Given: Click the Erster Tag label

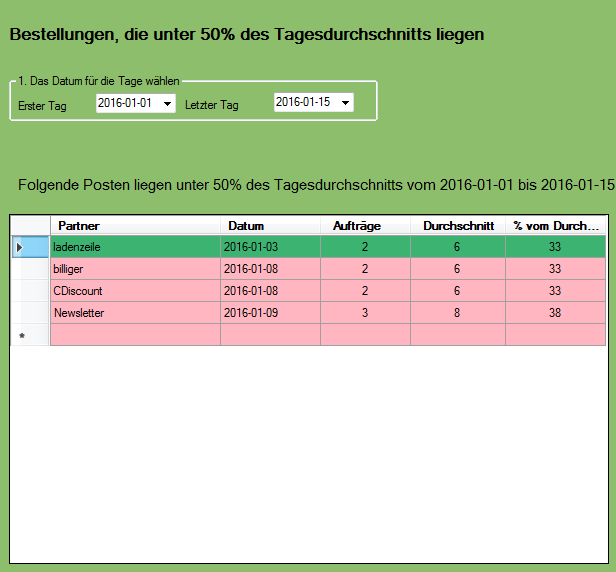Looking at the screenshot, I should pos(42,106).
